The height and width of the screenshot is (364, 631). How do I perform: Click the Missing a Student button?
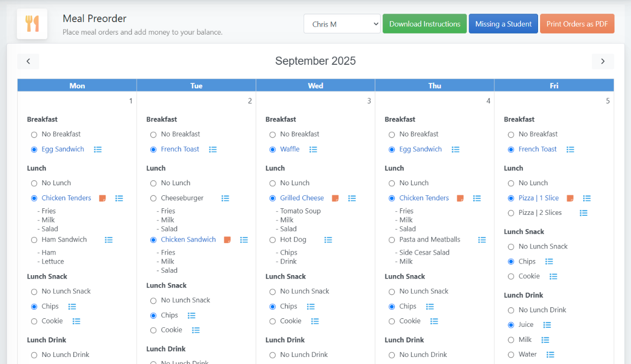point(503,23)
